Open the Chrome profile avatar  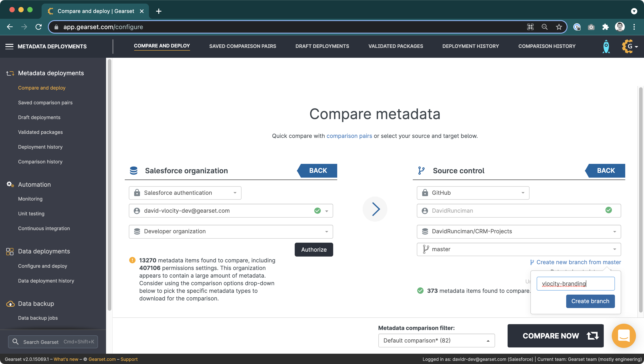pyautogui.click(x=620, y=27)
